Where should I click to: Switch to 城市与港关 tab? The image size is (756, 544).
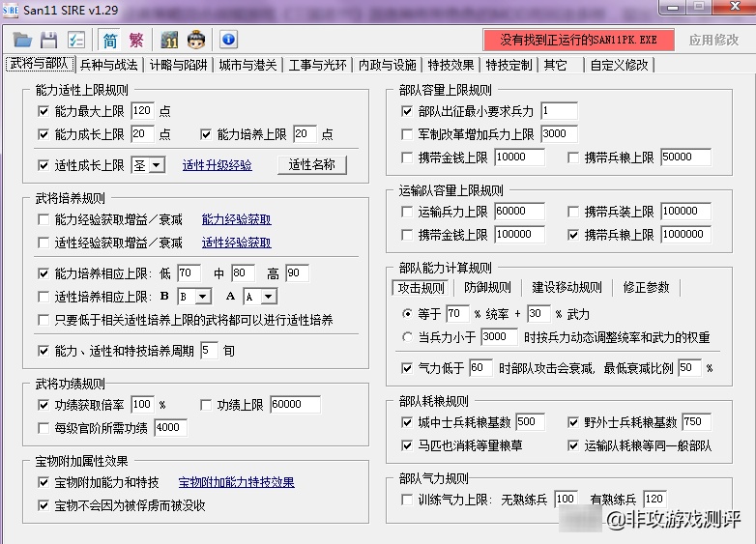[x=247, y=65]
